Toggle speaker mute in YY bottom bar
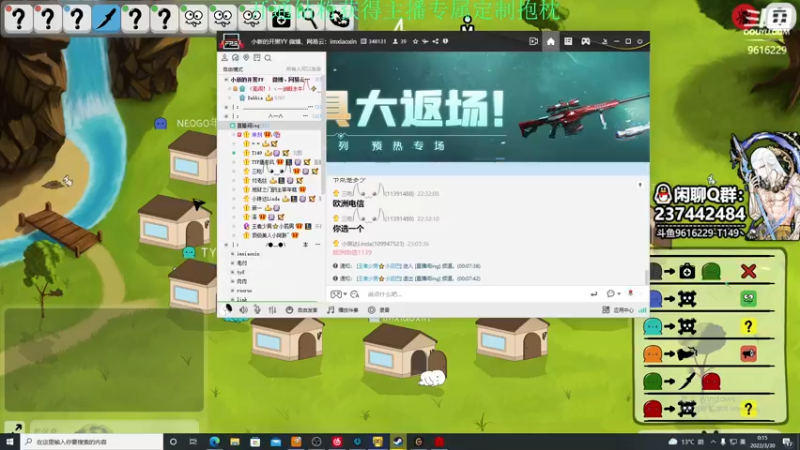The height and width of the screenshot is (450, 800). [243, 310]
